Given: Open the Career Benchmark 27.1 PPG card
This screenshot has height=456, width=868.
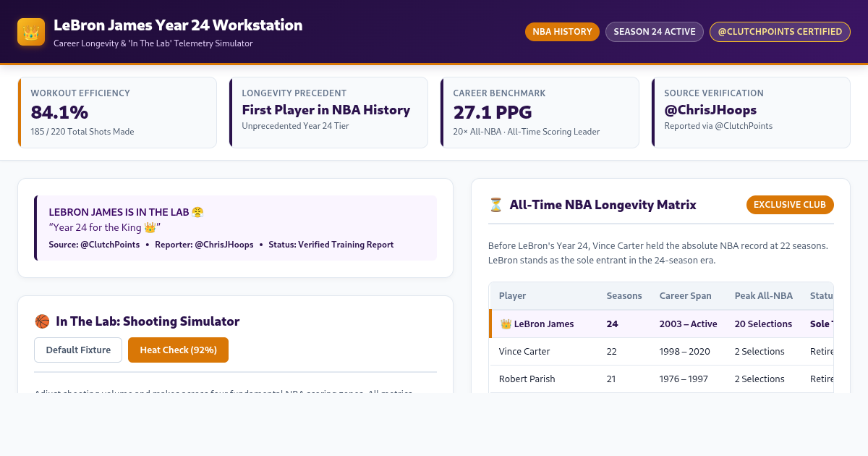Looking at the screenshot, I should tap(540, 113).
